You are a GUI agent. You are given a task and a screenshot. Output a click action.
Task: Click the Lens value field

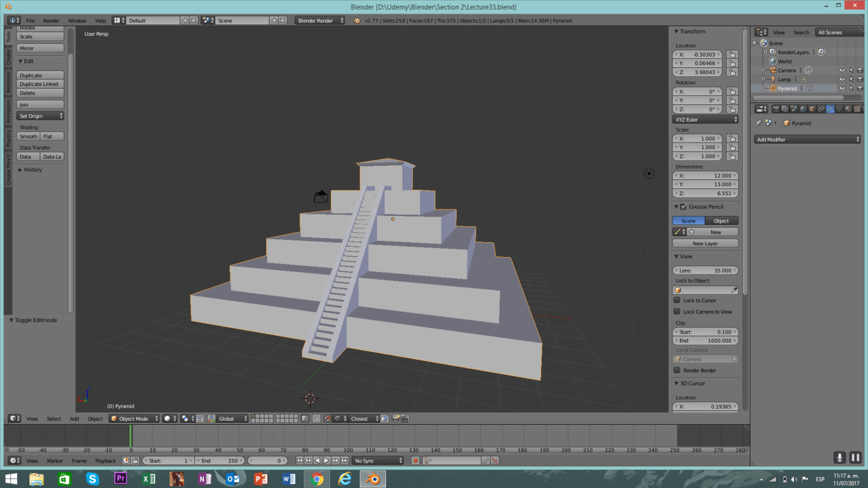coord(705,271)
